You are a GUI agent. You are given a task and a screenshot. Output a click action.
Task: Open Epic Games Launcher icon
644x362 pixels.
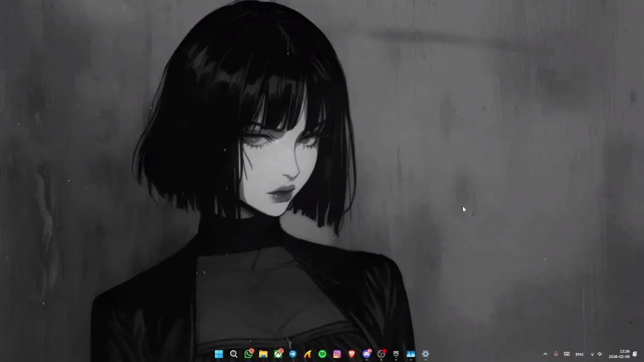396,354
